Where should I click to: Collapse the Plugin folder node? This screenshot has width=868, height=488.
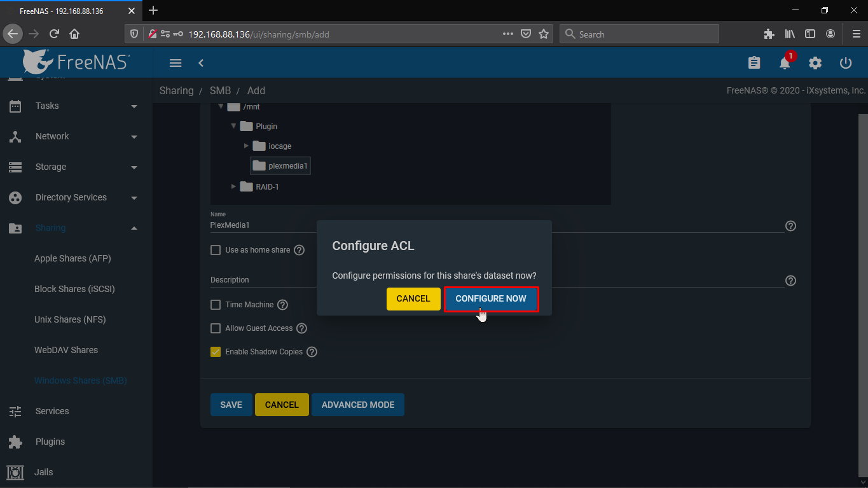click(x=234, y=126)
